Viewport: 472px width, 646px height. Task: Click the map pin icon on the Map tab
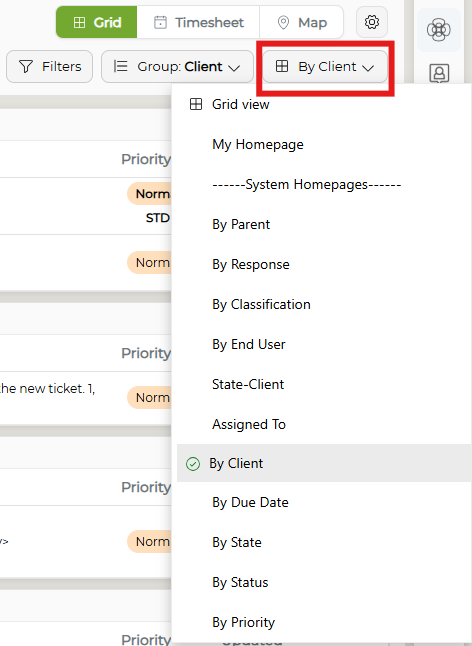(x=283, y=22)
